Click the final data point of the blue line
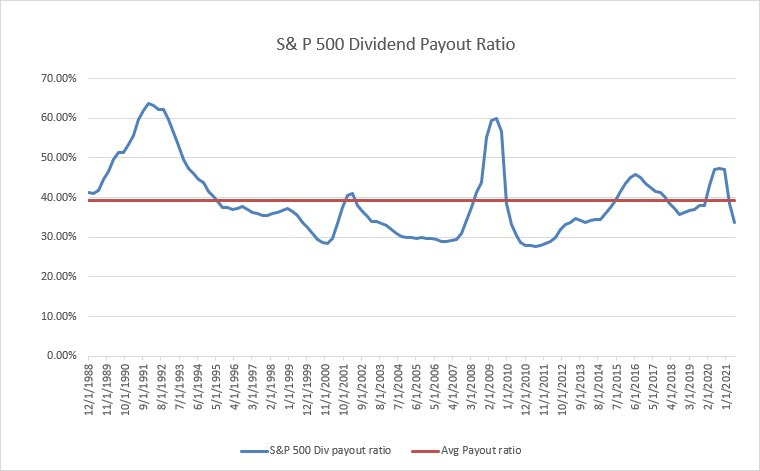The height and width of the screenshot is (471, 760). click(x=735, y=223)
